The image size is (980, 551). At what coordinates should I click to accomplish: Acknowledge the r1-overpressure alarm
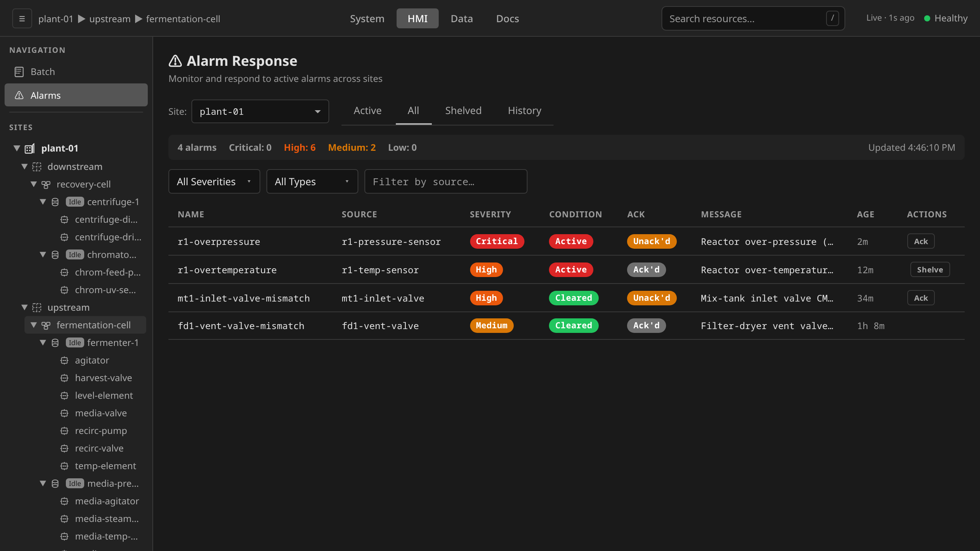click(921, 241)
